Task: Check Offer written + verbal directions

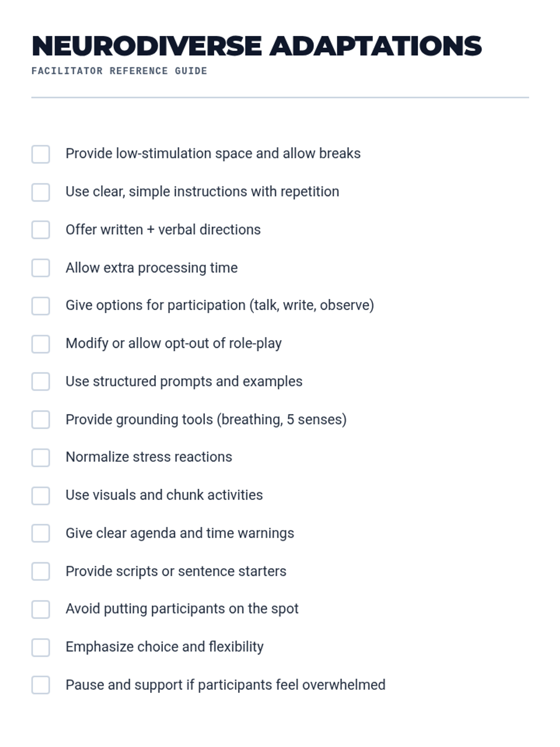Action: click(x=41, y=230)
